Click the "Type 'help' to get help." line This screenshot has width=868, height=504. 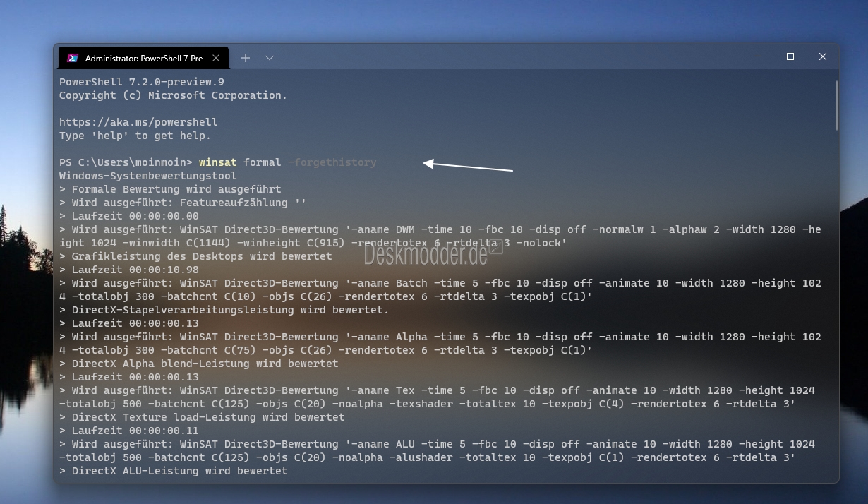pyautogui.click(x=135, y=136)
